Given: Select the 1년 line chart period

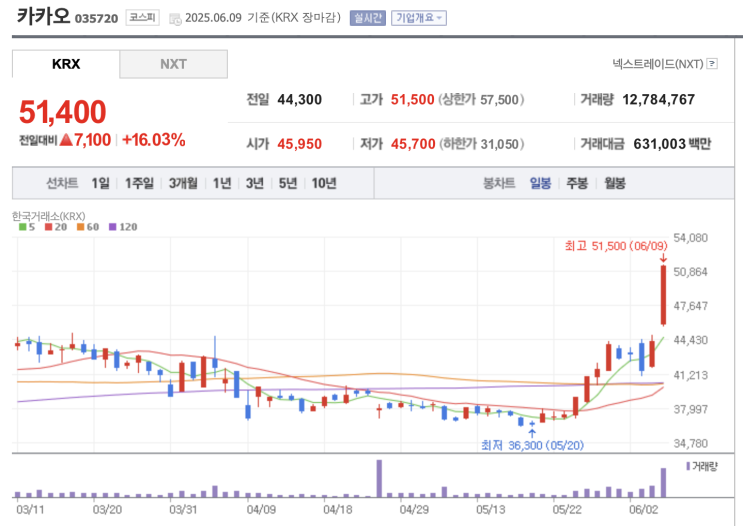Looking at the screenshot, I should pyautogui.click(x=222, y=183).
